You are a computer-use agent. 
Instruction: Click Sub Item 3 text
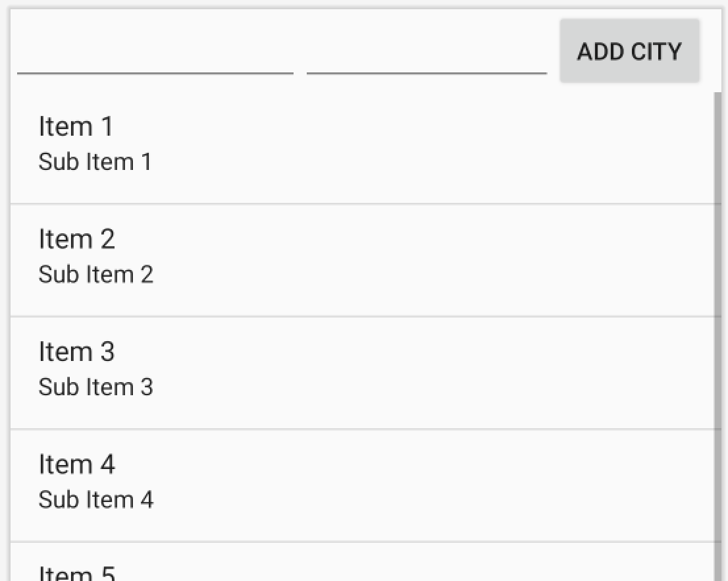click(x=96, y=387)
